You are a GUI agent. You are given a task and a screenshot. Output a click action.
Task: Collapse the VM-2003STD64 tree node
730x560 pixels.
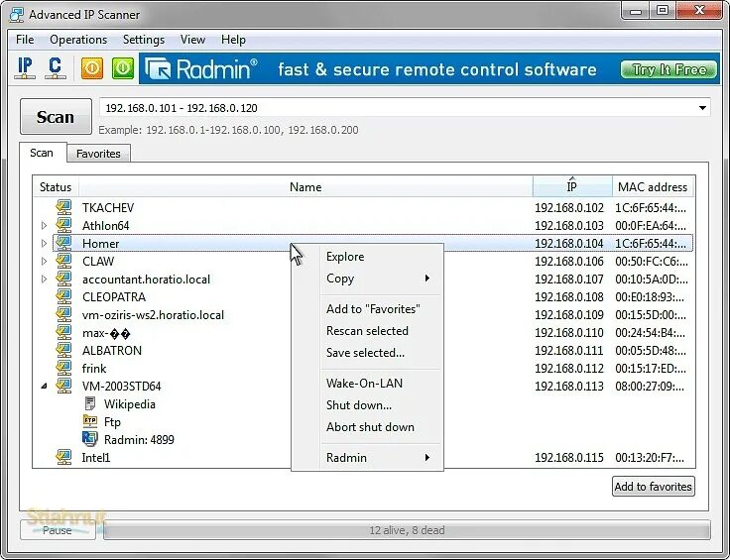point(44,386)
